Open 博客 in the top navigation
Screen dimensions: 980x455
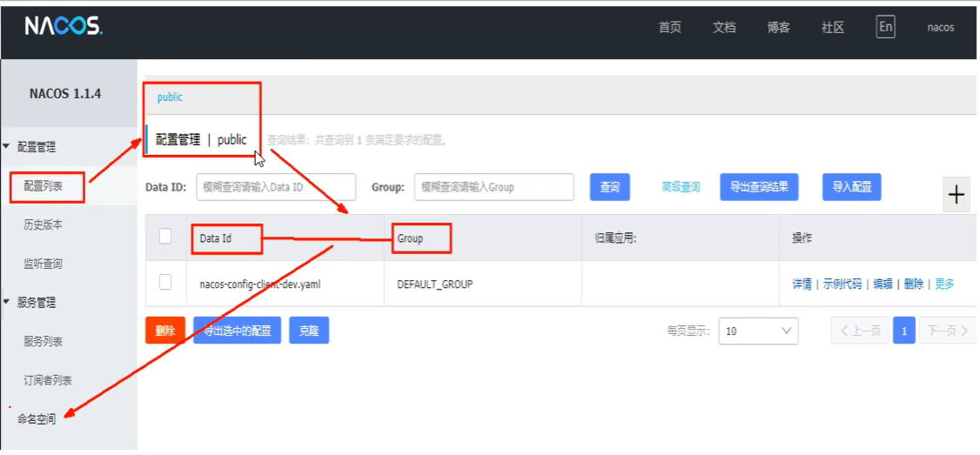tap(779, 28)
